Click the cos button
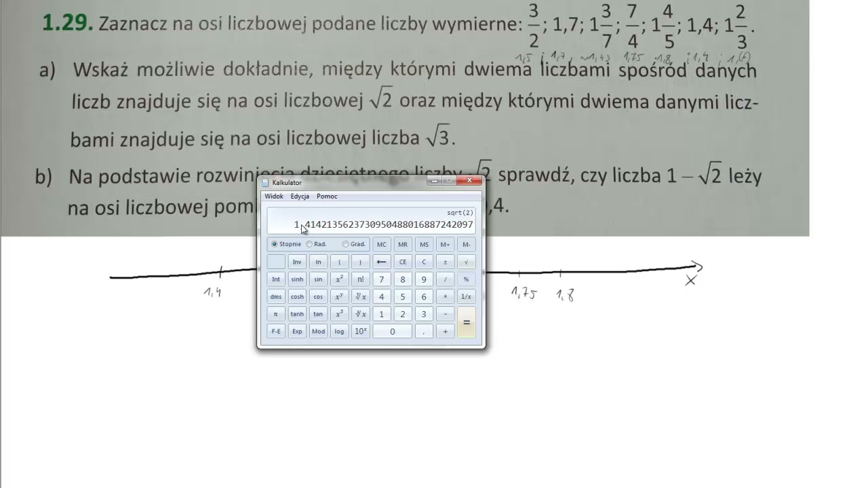Viewport: 868px width, 488px height. (x=318, y=297)
